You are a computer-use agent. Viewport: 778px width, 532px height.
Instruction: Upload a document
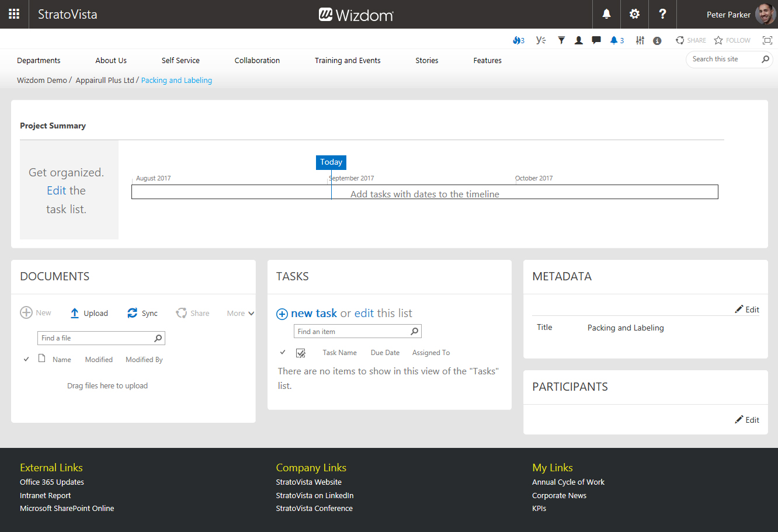click(x=89, y=313)
